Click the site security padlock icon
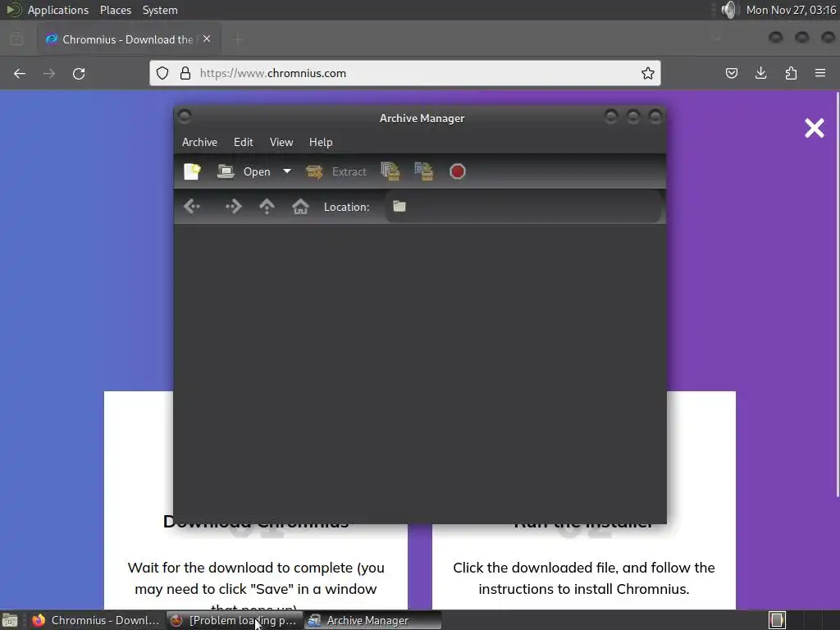 185,73
